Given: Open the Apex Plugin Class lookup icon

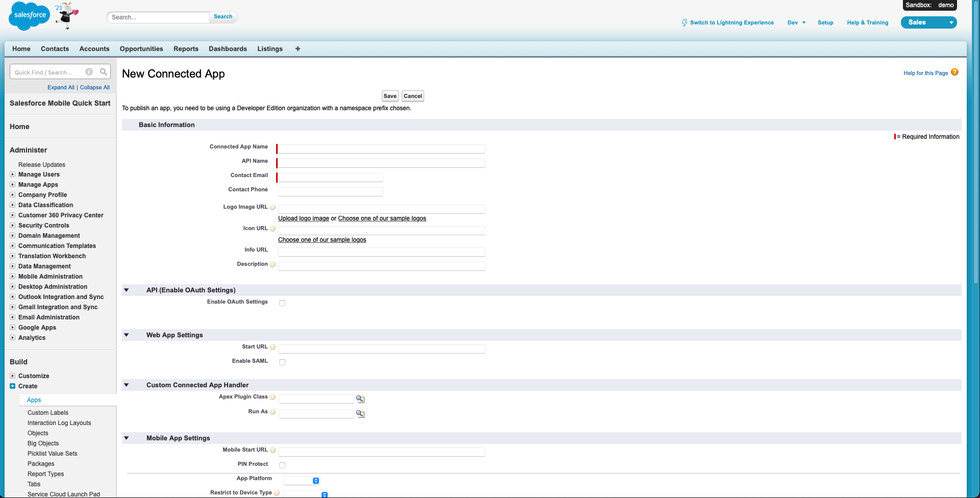Looking at the screenshot, I should tap(360, 399).
